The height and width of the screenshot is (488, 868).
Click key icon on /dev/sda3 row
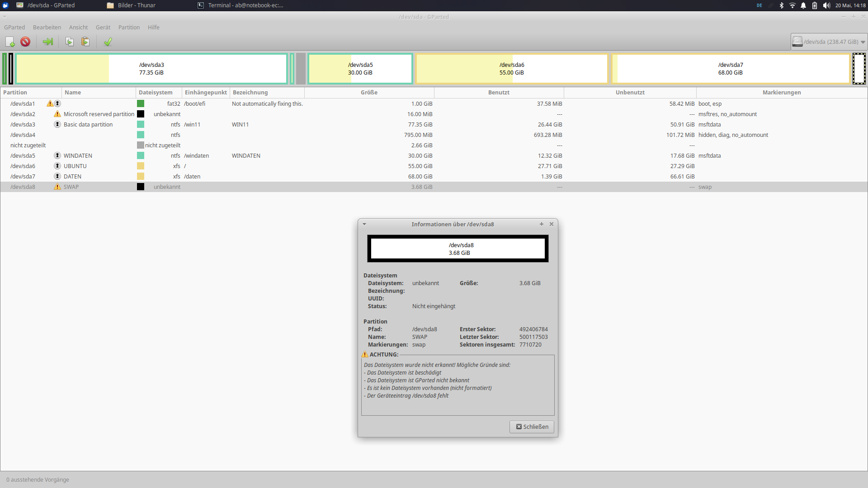click(x=57, y=125)
